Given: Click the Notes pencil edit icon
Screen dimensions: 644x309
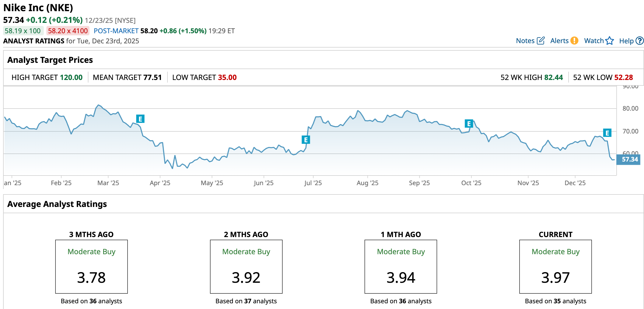Looking at the screenshot, I should tap(541, 41).
